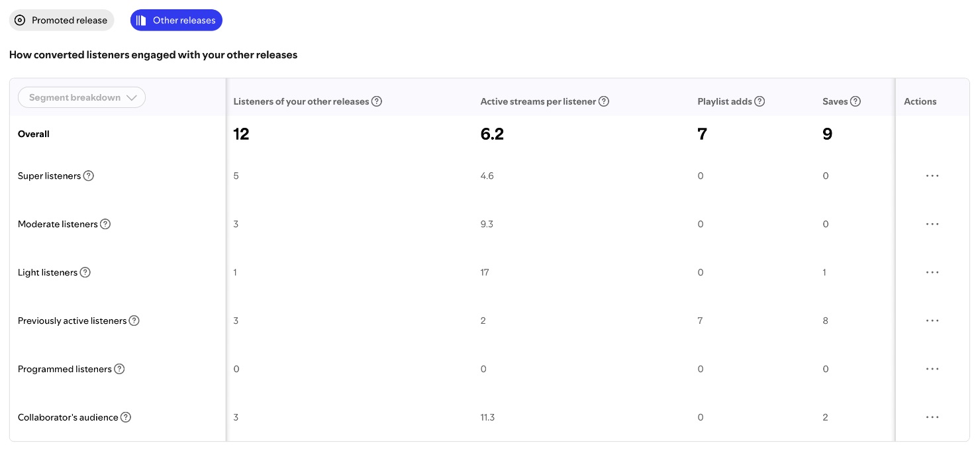Click help icon beside Moderate listeners
The image size is (980, 451).
pyautogui.click(x=105, y=225)
